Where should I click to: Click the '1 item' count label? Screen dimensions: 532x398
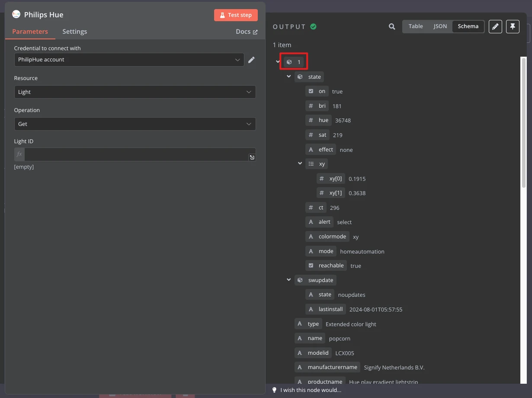282,45
